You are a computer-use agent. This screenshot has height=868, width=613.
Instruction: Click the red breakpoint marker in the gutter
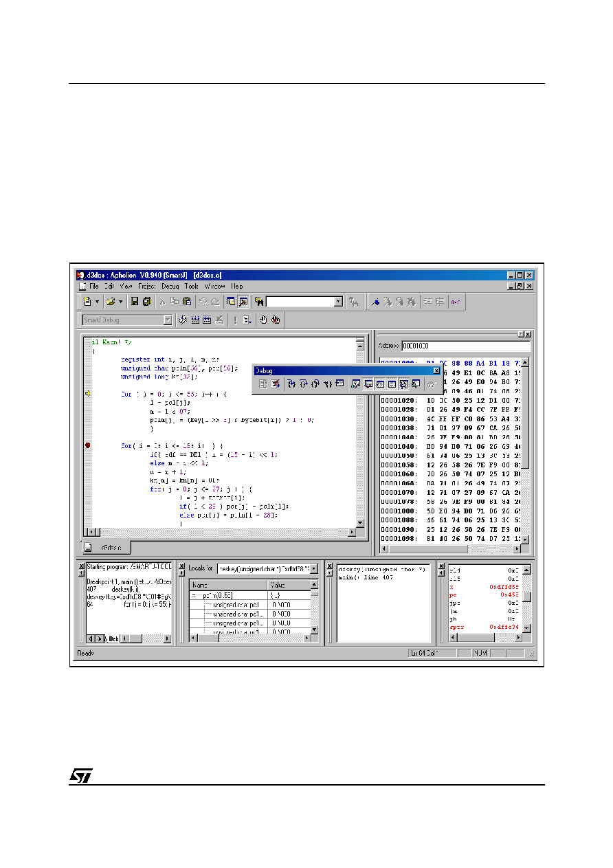(87, 445)
